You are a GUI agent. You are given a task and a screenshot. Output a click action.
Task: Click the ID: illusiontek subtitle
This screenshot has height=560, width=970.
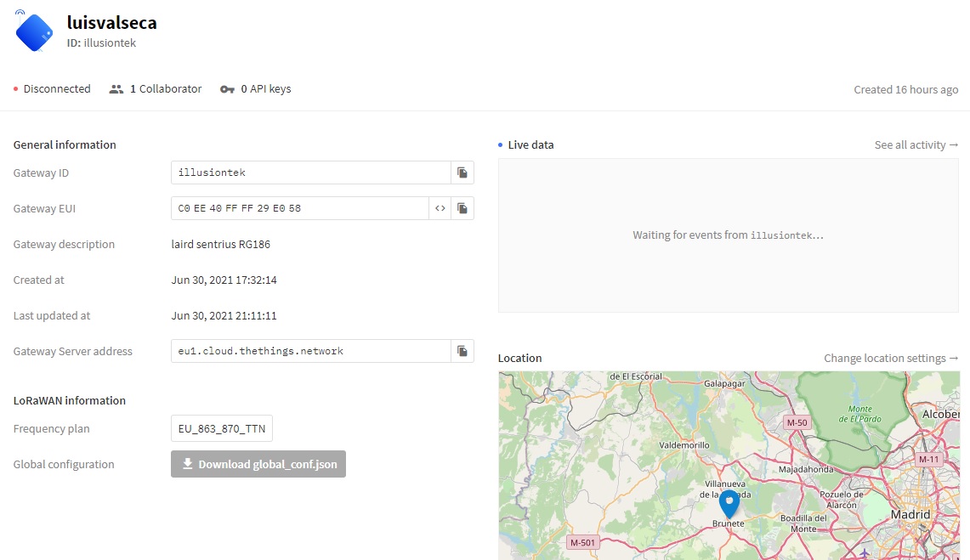coord(101,42)
